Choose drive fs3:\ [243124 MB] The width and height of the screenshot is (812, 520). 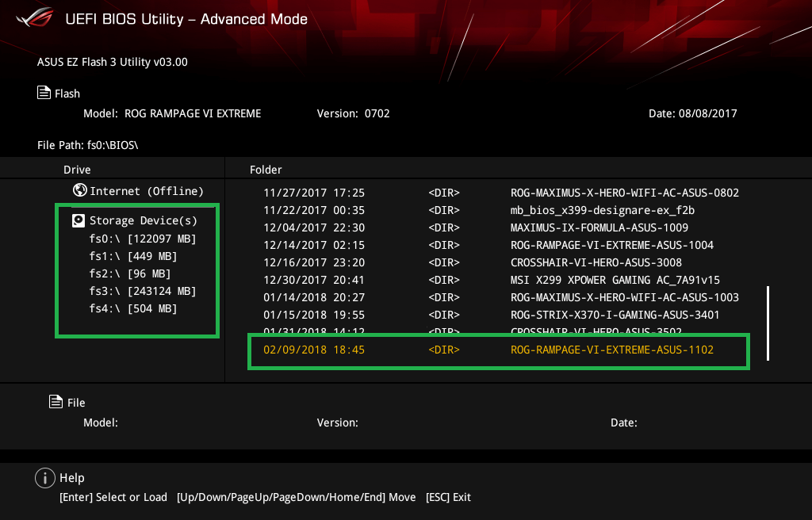coord(143,291)
